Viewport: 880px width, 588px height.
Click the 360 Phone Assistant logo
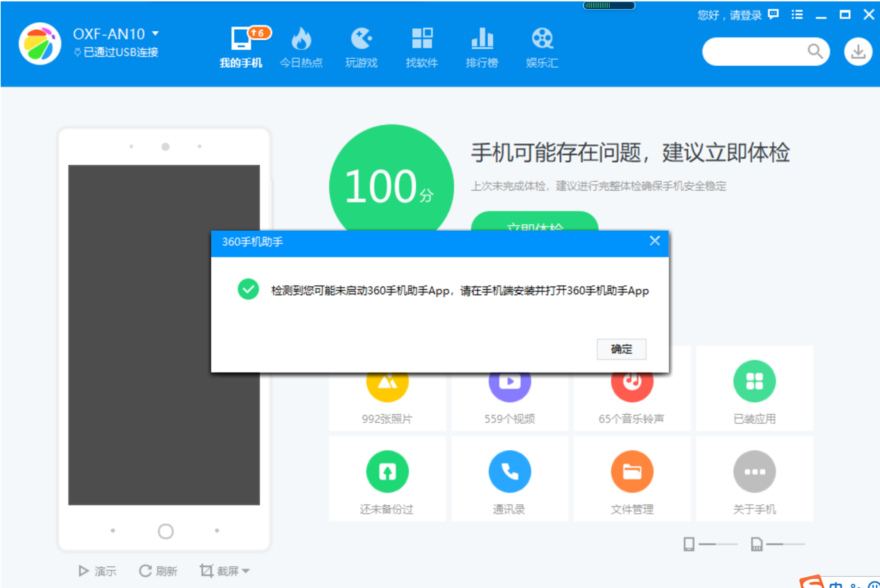point(40,44)
